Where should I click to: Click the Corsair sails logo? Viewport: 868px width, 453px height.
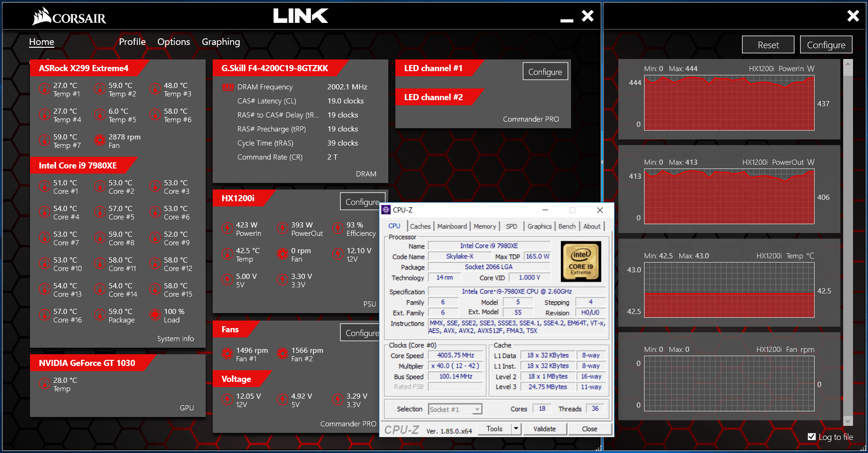(x=42, y=16)
